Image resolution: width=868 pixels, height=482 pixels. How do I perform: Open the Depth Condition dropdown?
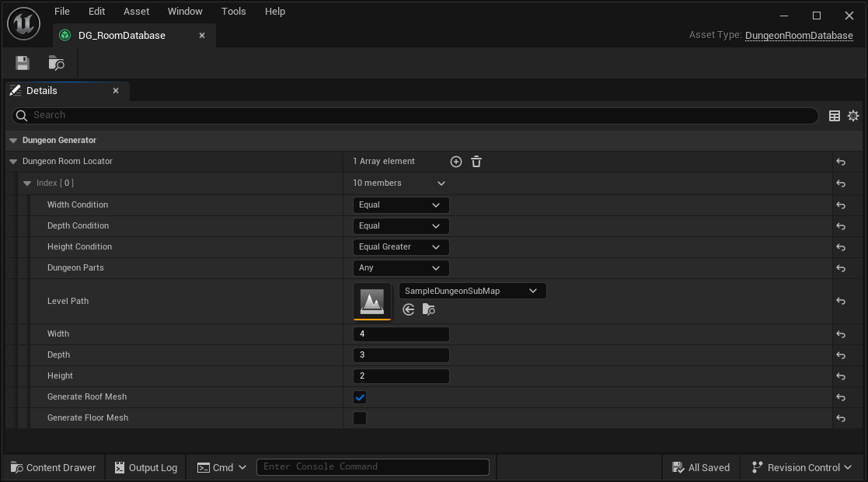401,226
